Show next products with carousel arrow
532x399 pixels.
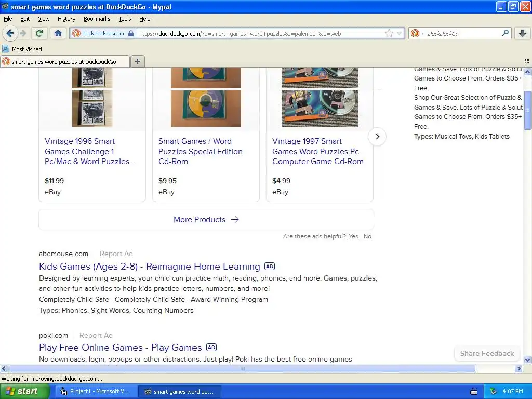click(x=377, y=137)
